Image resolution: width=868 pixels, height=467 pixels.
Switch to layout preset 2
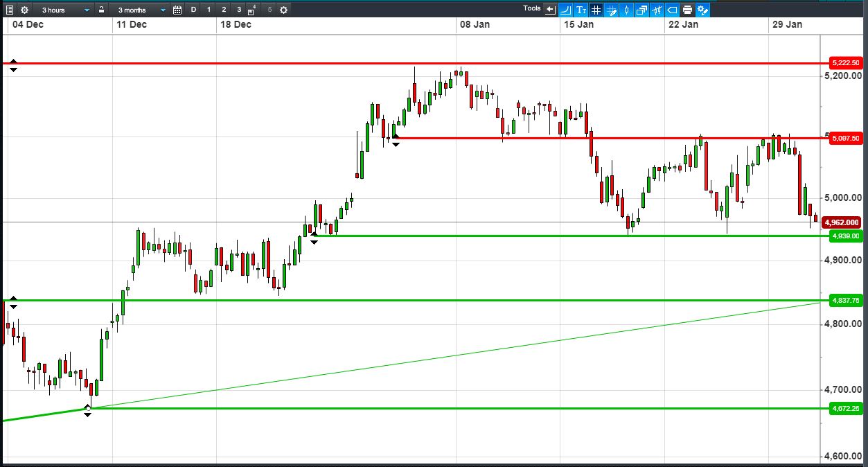(224, 10)
